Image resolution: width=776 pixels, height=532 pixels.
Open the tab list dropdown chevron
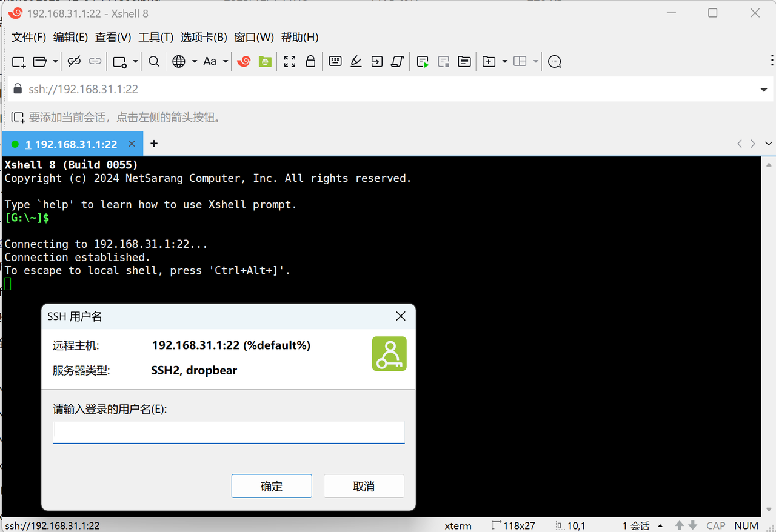click(768, 144)
